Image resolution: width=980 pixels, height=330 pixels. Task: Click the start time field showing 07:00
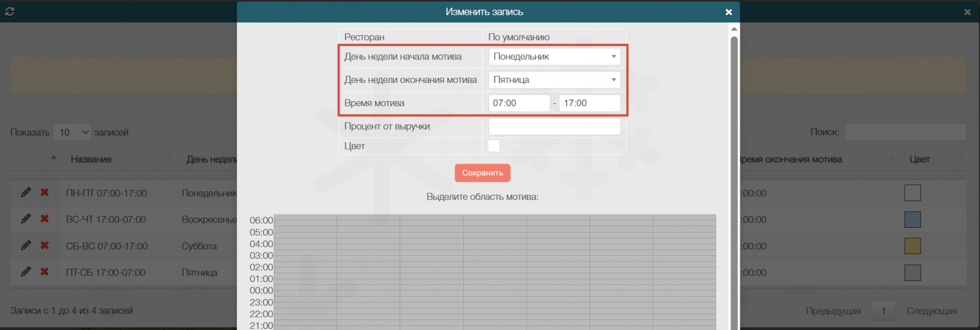pos(519,103)
